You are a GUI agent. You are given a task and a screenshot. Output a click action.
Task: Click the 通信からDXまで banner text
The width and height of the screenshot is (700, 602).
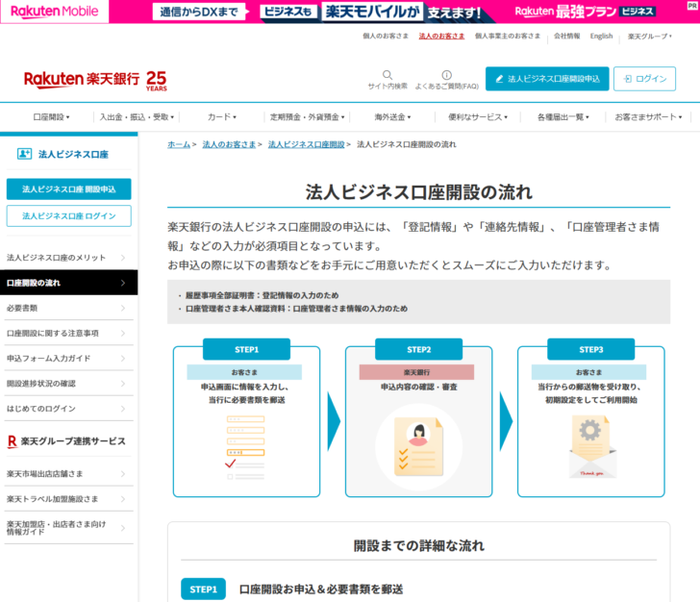click(199, 12)
